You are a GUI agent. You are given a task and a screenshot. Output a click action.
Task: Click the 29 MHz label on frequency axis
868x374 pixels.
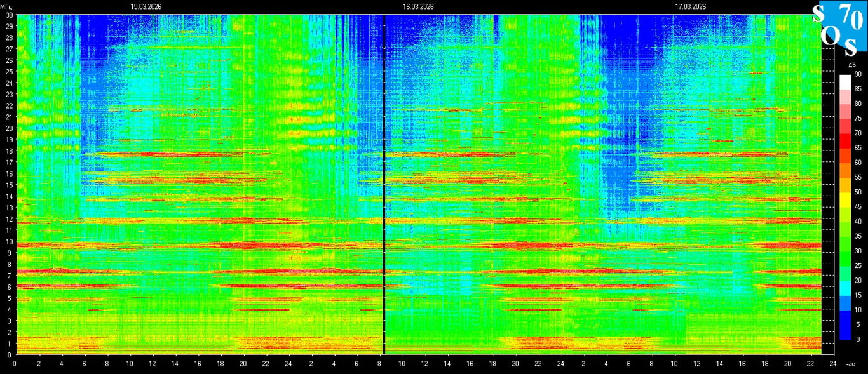10,26
